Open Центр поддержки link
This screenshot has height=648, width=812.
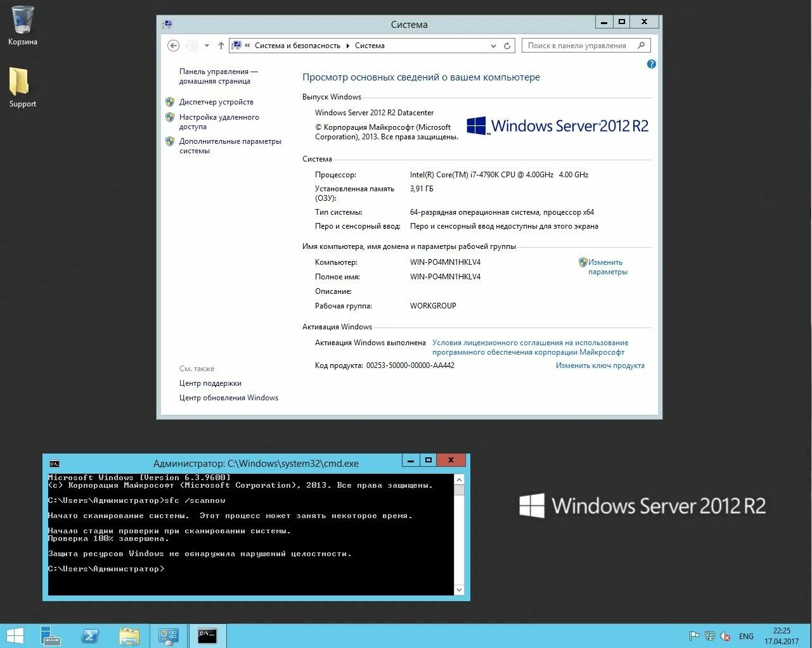click(210, 383)
